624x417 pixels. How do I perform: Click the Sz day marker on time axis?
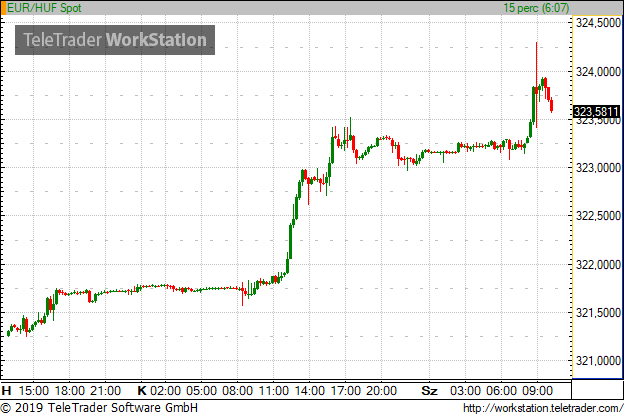point(429,390)
